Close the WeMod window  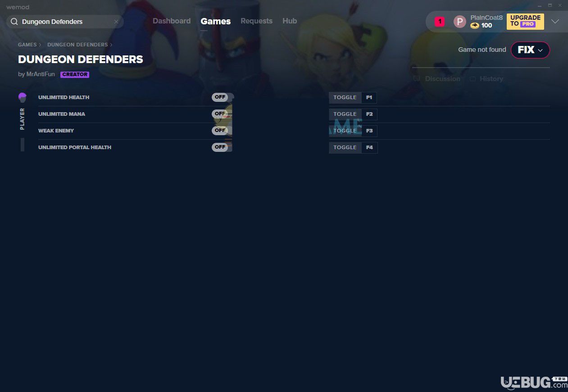click(560, 5)
